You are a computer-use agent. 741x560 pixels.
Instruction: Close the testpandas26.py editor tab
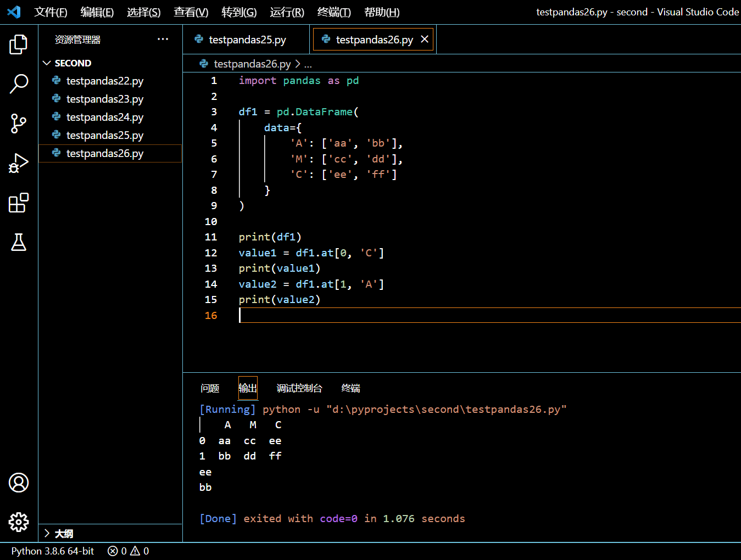click(425, 39)
